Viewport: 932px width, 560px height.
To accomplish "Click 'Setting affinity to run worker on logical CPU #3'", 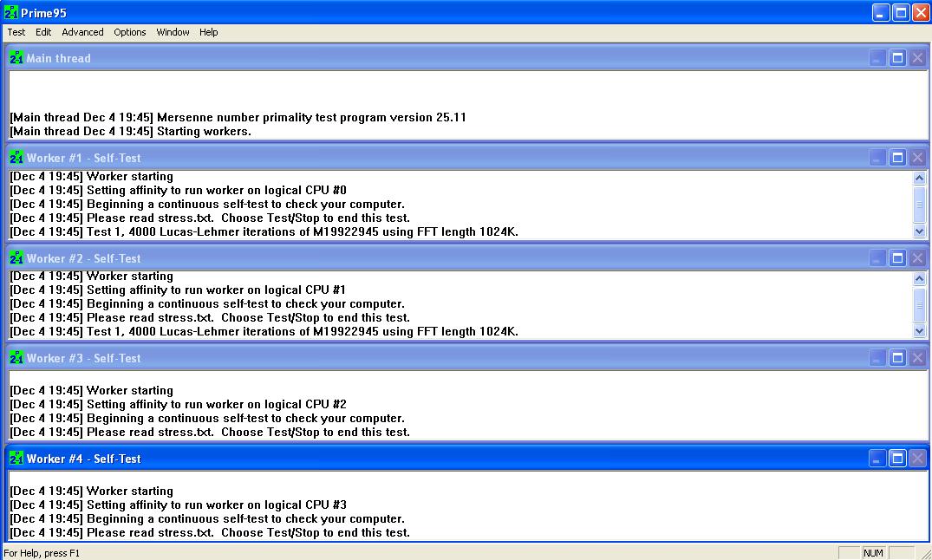I will 179,505.
